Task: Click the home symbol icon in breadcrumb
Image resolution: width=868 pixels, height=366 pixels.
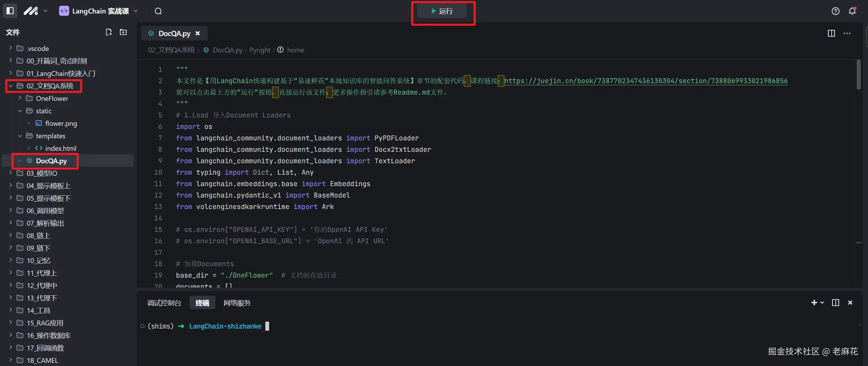Action: coord(281,50)
